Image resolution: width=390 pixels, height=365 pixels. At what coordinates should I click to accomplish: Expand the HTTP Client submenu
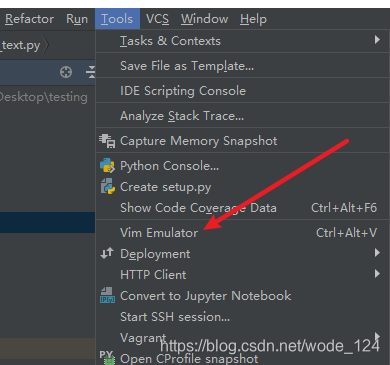pos(242,275)
